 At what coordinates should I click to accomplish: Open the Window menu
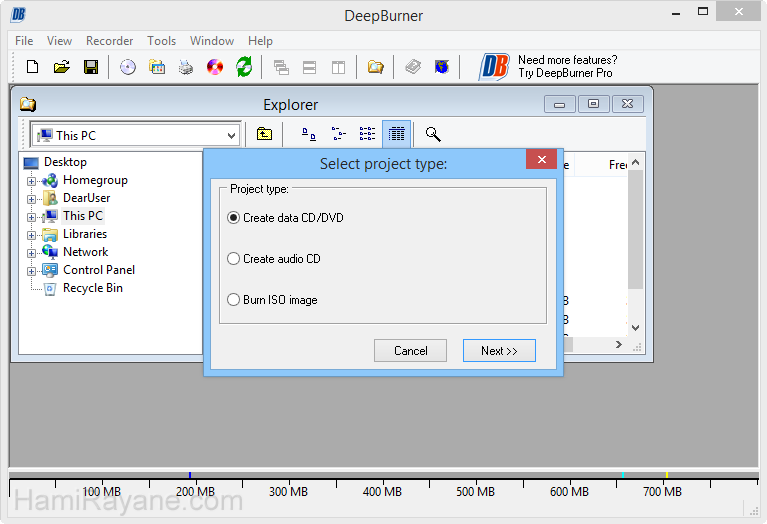pyautogui.click(x=212, y=41)
